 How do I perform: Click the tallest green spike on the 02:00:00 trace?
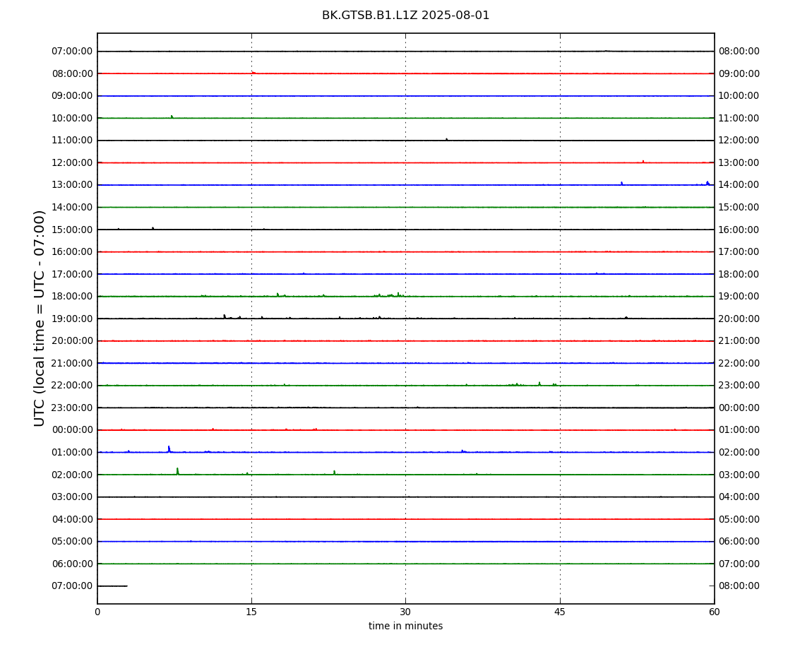tap(178, 471)
